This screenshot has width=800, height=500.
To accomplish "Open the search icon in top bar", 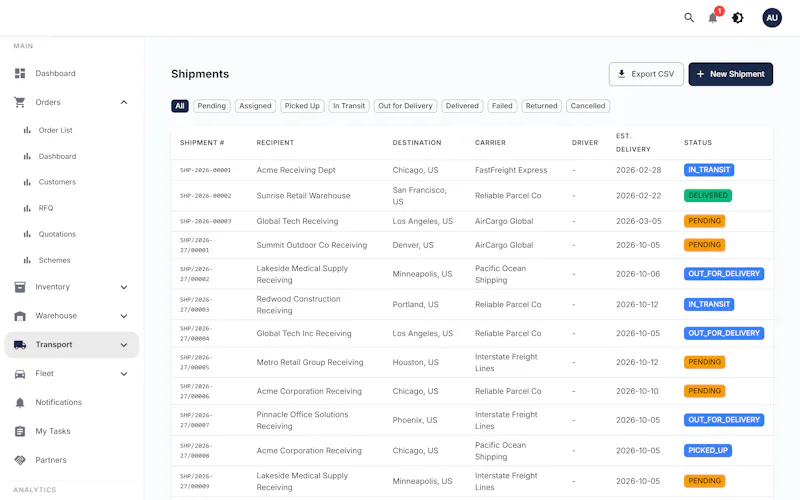I will tap(689, 18).
